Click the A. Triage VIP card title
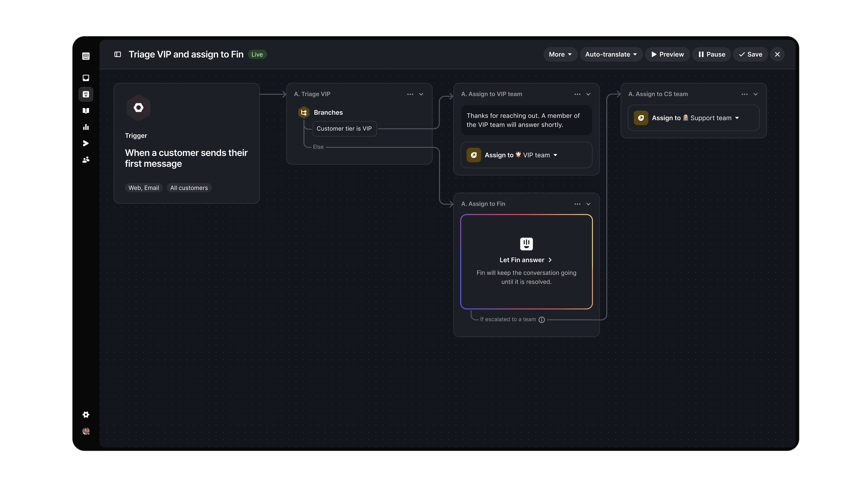Image resolution: width=868 pixels, height=488 pixels. coord(312,94)
